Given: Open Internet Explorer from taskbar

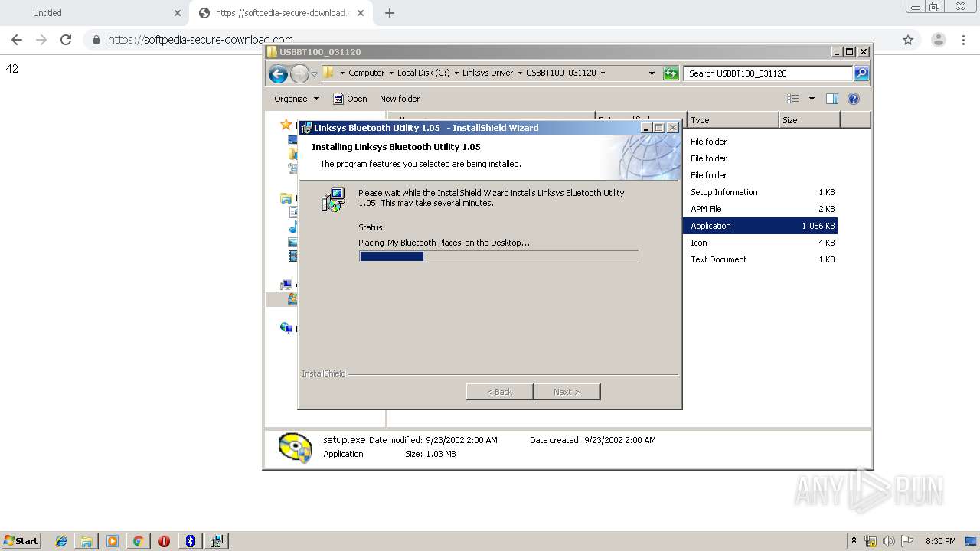Looking at the screenshot, I should (61, 541).
